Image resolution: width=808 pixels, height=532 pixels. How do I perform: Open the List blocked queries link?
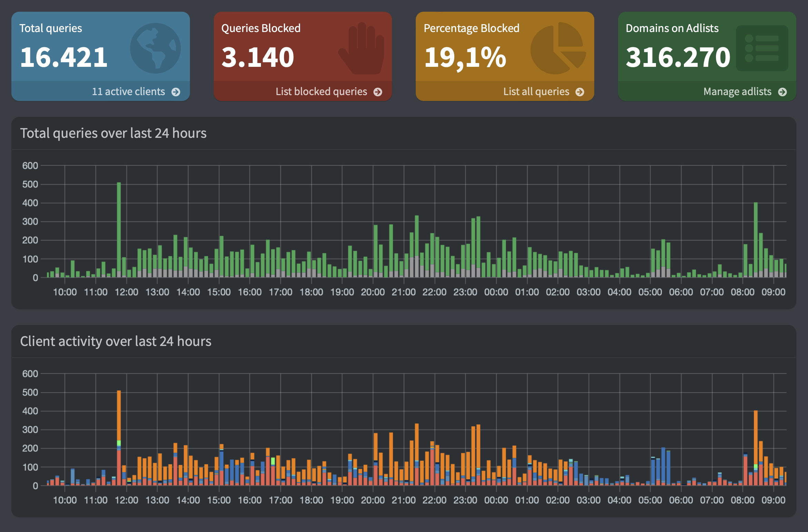[x=321, y=92]
